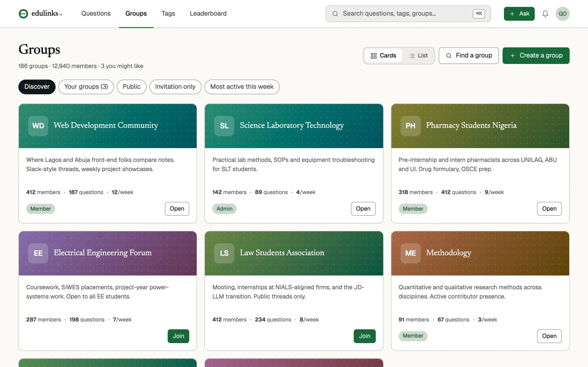Filter by Public groups
The width and height of the screenshot is (588, 367).
(131, 87)
